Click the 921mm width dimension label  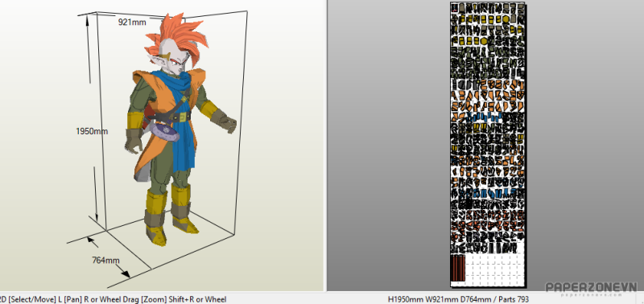pyautogui.click(x=132, y=23)
